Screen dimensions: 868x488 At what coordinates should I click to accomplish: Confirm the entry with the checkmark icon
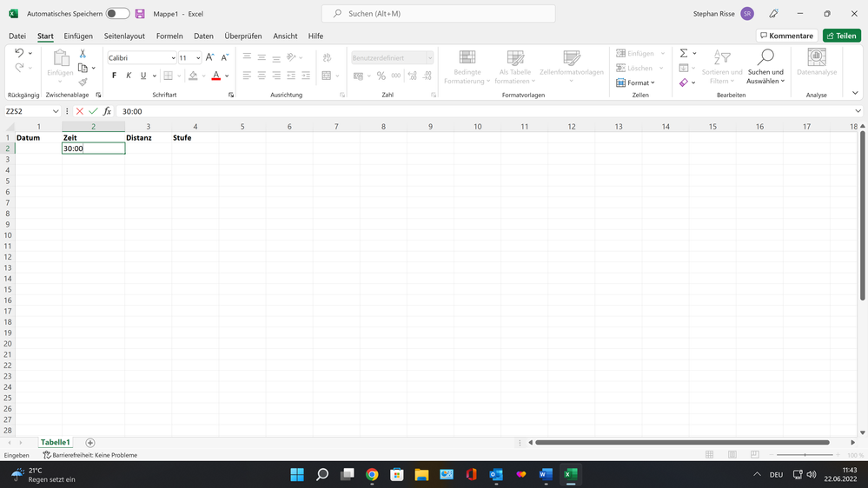coord(93,111)
